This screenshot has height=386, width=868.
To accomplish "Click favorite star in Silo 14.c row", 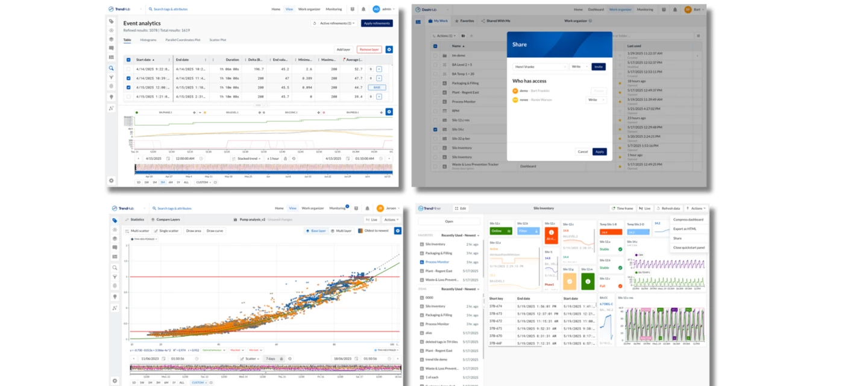I will [620, 129].
